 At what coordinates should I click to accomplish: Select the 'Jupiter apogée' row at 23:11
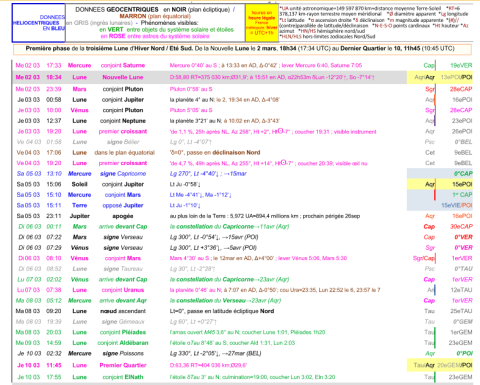[x=242, y=216]
